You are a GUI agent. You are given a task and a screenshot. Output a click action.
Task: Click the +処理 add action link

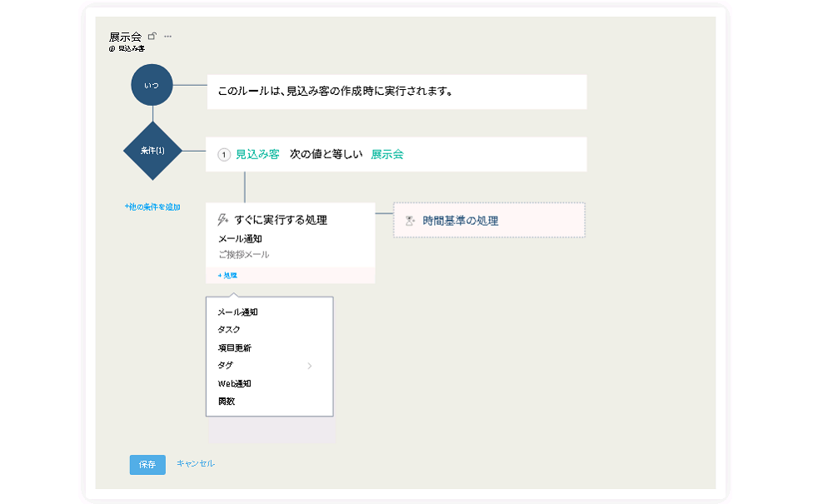click(x=227, y=276)
